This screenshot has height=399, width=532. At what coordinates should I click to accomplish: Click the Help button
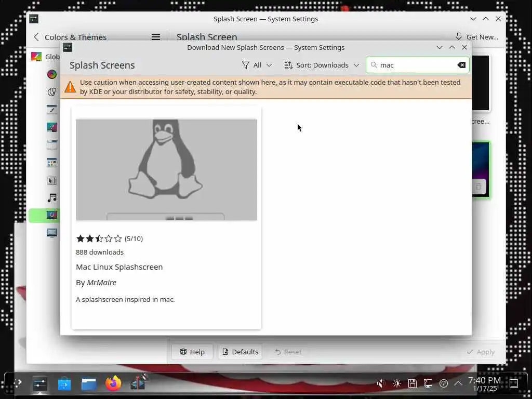pos(192,352)
